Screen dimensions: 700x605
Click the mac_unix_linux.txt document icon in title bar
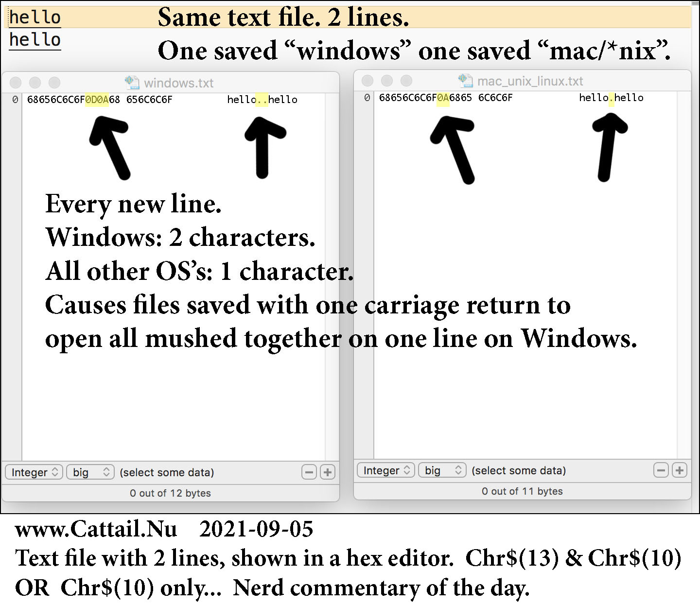pos(465,81)
